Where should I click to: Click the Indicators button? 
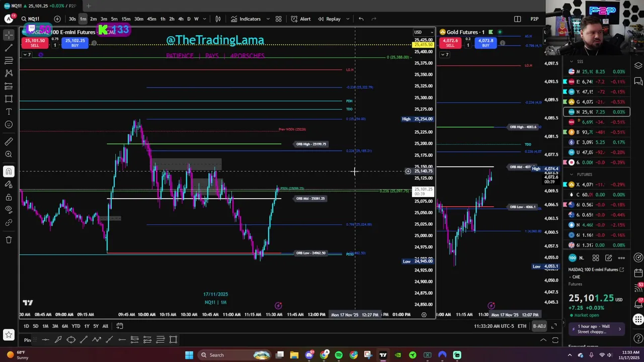(x=246, y=19)
